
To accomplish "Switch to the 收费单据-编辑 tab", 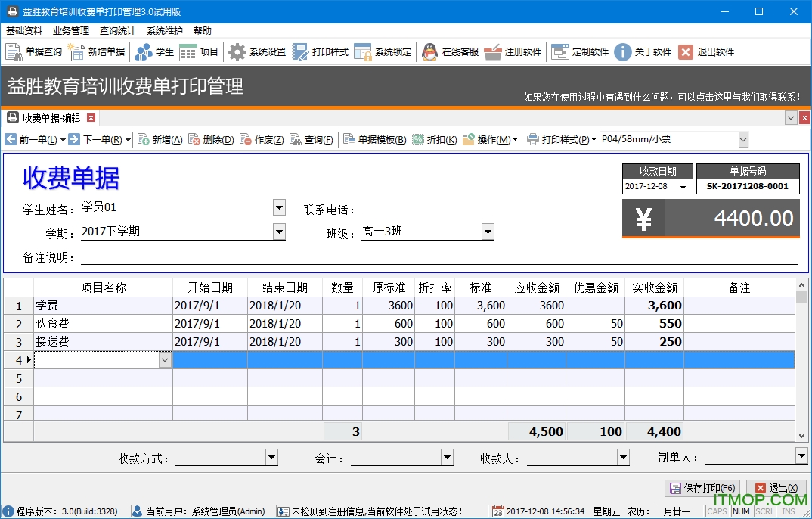I will point(49,117).
